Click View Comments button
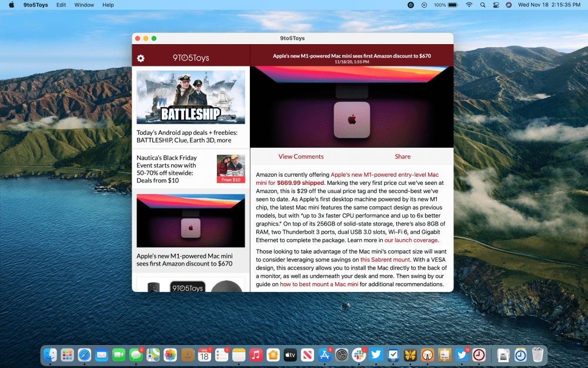The width and height of the screenshot is (588, 368). 300,157
